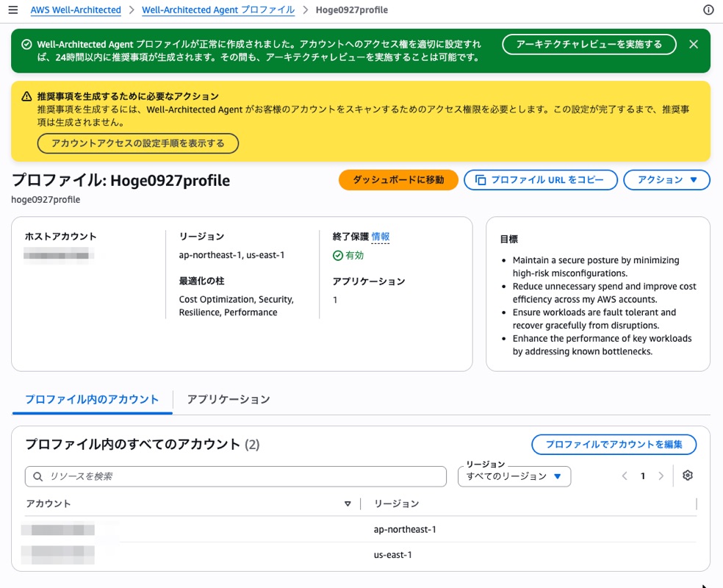Image resolution: width=723 pixels, height=588 pixels.
Task: Open the hamburger navigation menu
Action: pos(13,10)
